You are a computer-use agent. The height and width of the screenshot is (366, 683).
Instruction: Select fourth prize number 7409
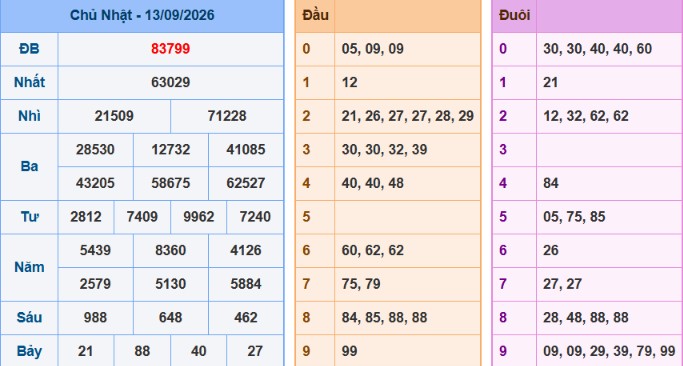point(142,217)
